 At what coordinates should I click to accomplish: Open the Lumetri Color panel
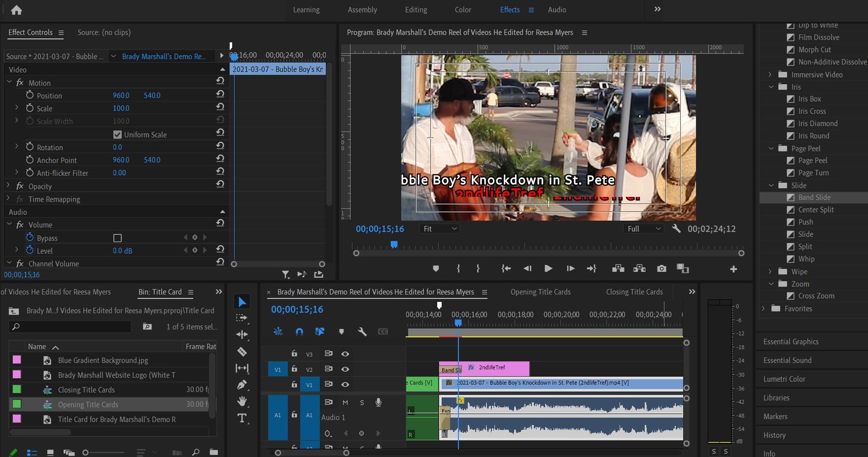click(784, 379)
